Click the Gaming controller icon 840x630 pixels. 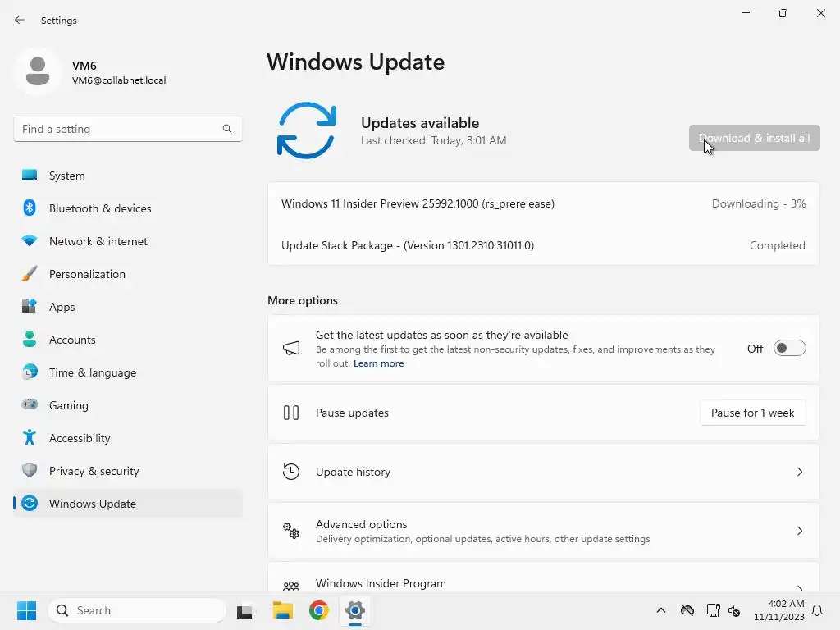tap(30, 404)
